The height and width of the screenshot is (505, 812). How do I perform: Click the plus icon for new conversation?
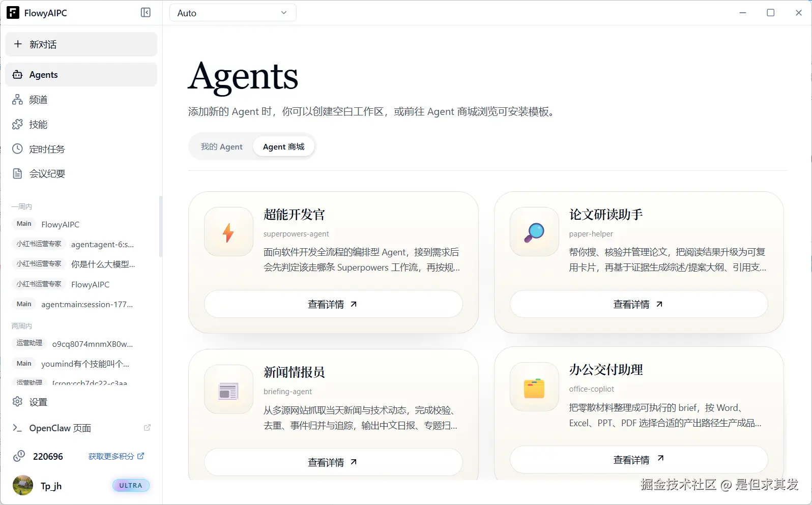tap(18, 44)
